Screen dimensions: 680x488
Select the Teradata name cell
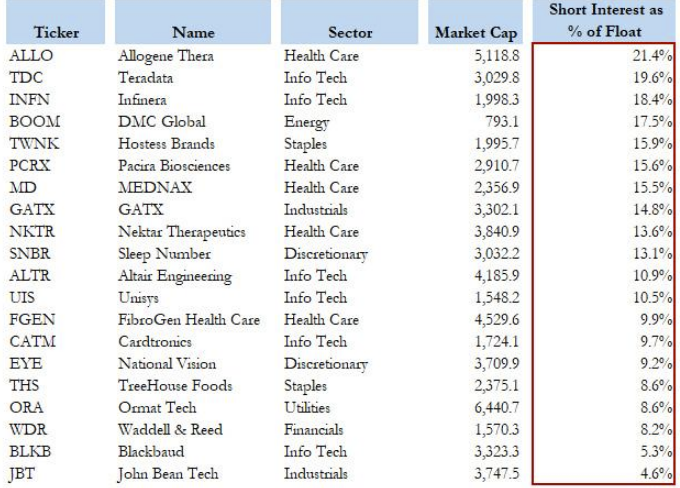click(146, 78)
